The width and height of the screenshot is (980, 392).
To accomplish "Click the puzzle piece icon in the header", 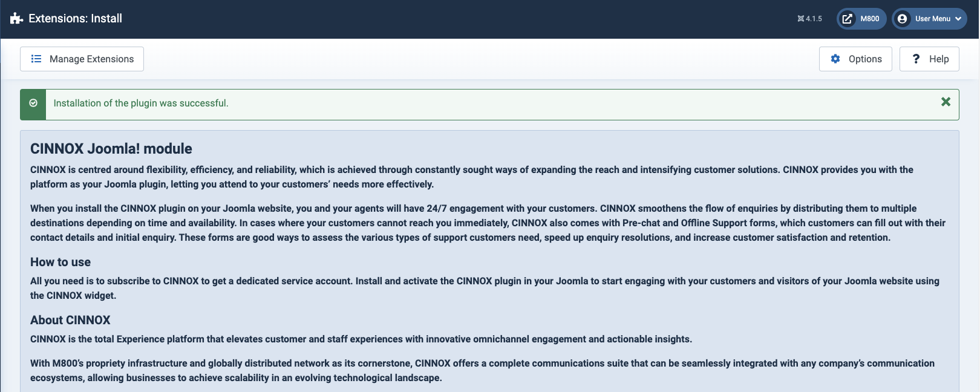I will click(x=16, y=19).
